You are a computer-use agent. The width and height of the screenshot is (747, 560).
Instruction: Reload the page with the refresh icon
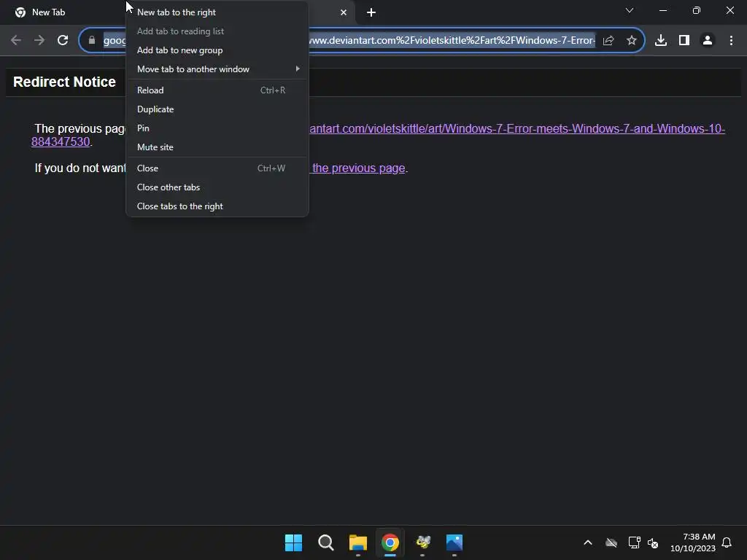[x=63, y=41]
